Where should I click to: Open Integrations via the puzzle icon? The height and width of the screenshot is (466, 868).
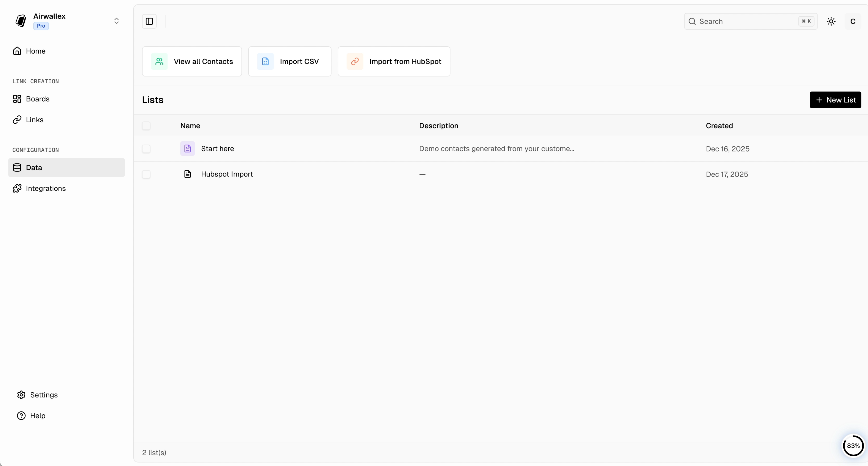pos(17,188)
